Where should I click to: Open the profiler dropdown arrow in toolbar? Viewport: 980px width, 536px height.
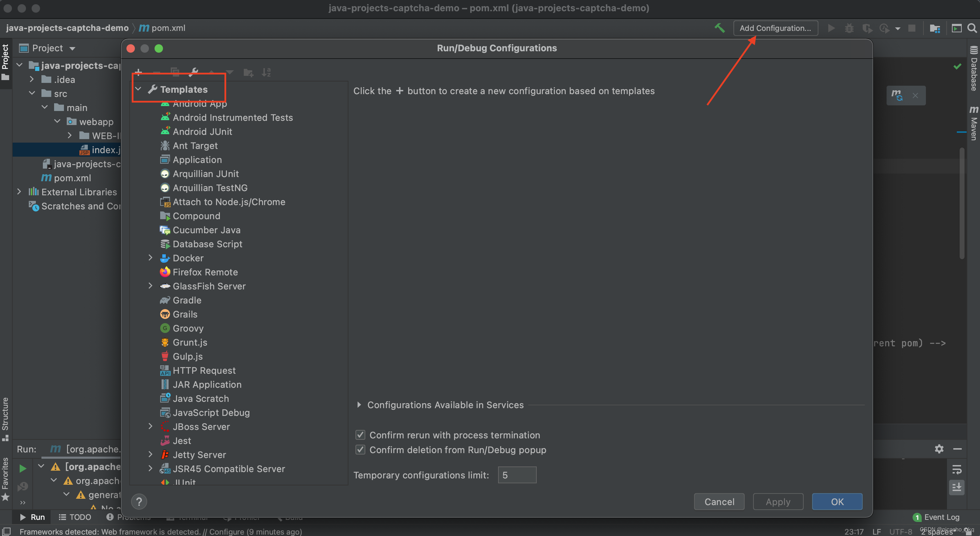[x=897, y=28]
